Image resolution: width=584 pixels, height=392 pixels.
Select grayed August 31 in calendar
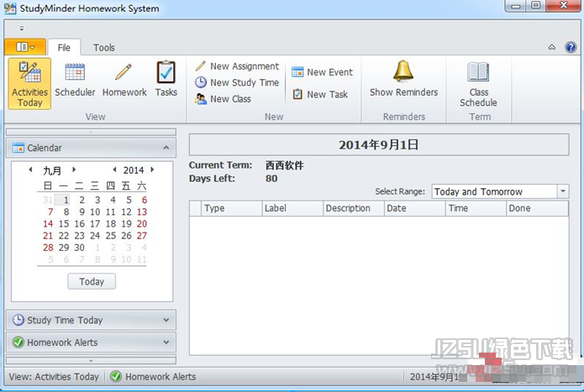click(48, 200)
